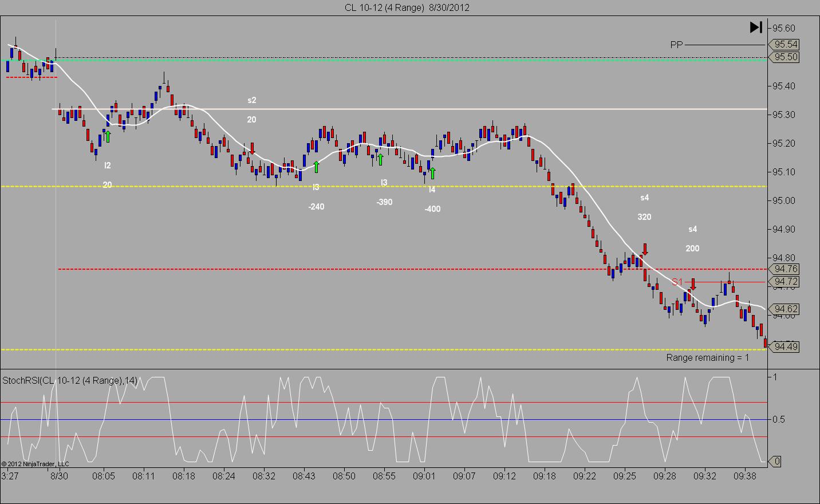Viewport: 820px width, 504px height.
Task: Select the 94.49 current price marker
Action: (785, 346)
